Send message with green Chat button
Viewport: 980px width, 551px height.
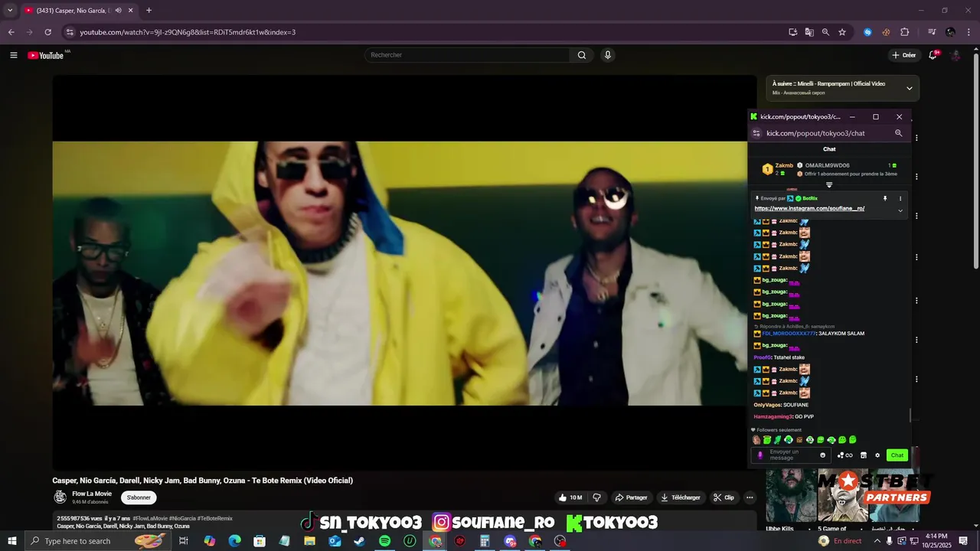click(897, 455)
